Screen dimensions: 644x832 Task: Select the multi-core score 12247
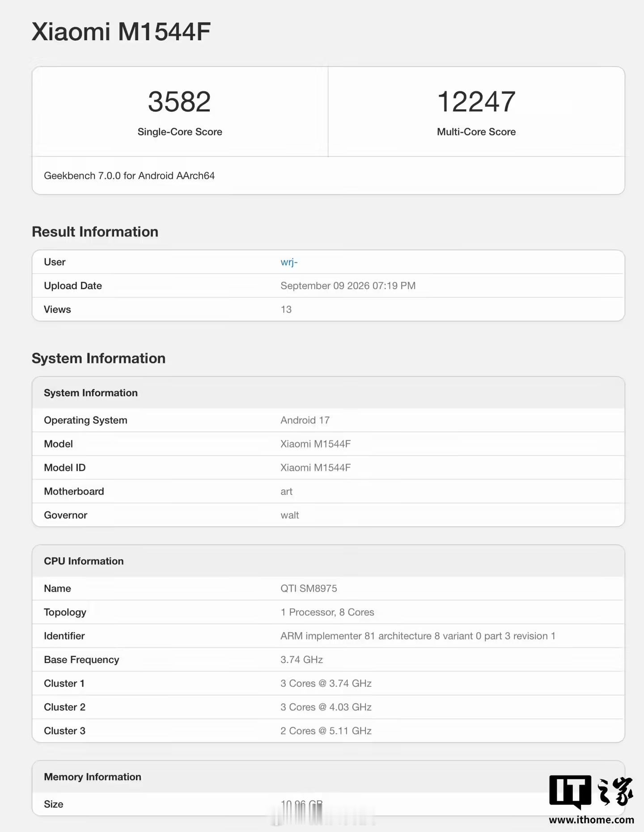(x=476, y=101)
